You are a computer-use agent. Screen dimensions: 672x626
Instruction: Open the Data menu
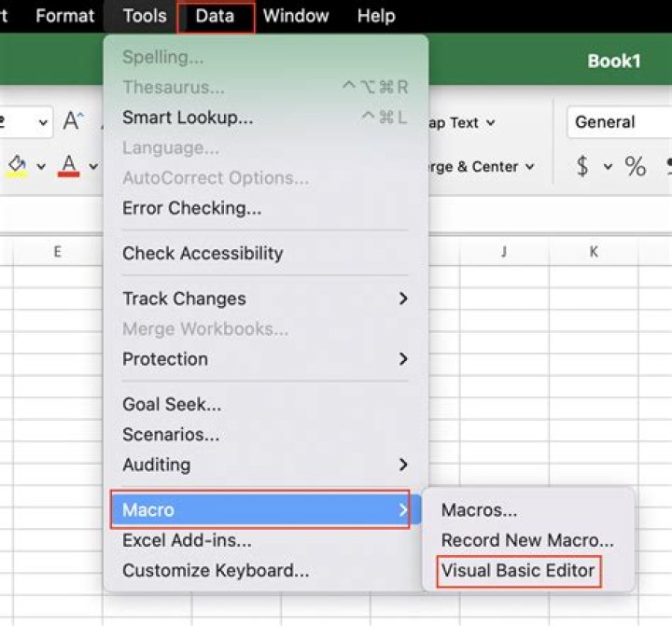coord(215,16)
